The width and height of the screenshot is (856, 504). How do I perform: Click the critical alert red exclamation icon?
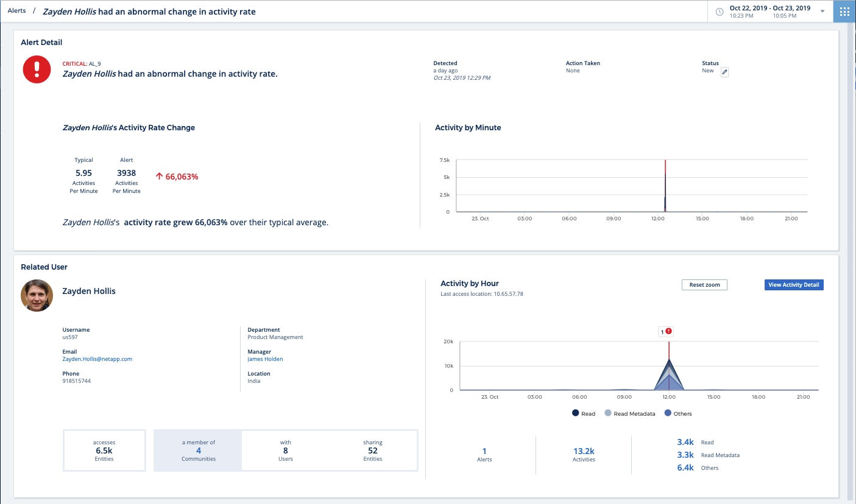coord(37,69)
